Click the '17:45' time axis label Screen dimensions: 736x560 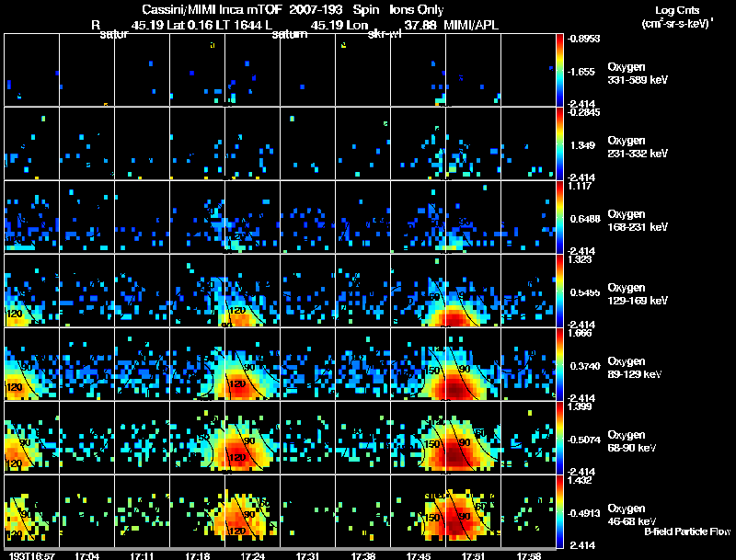pos(419,556)
